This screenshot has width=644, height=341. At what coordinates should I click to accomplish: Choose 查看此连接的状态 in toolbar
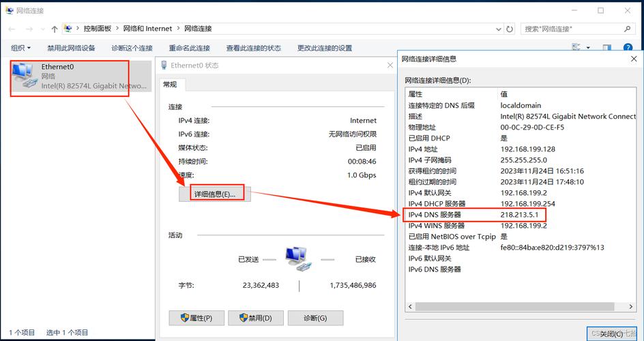[253, 48]
